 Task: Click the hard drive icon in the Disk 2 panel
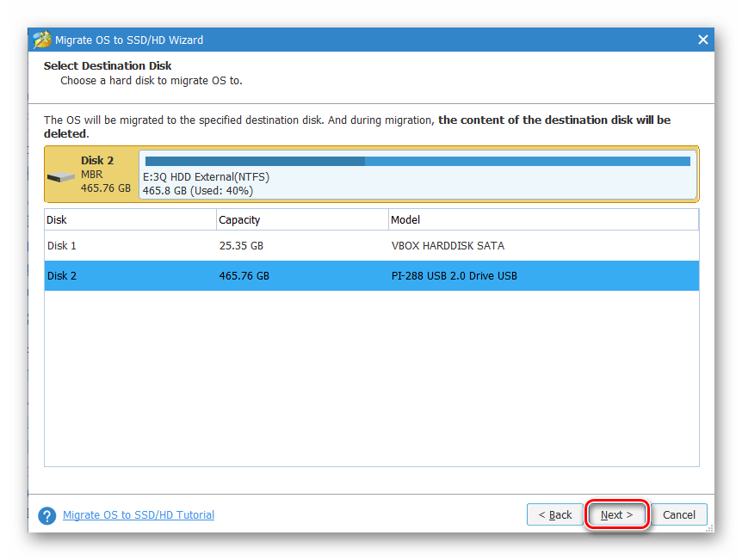coord(61,177)
